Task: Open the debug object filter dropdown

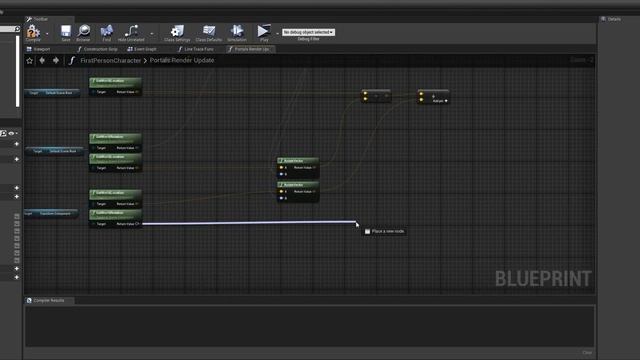Action: 309,32
